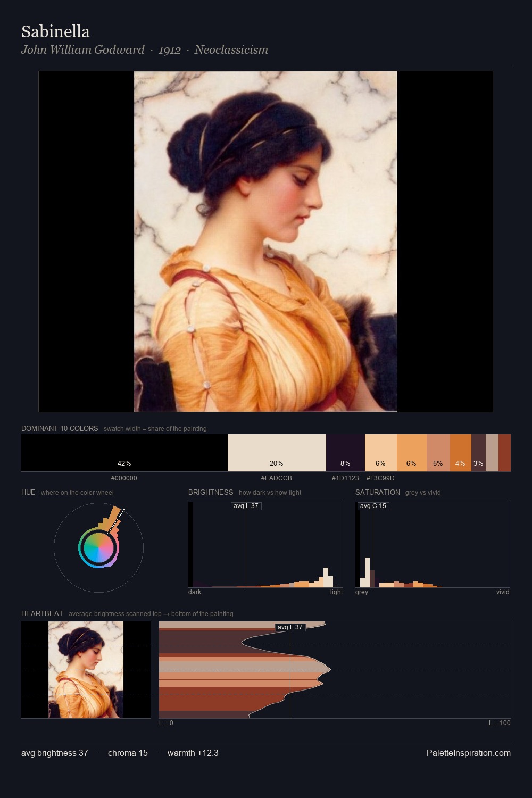The image size is (532, 798).
Task: Click the 'L = 100' axis label
Action: click(x=500, y=723)
